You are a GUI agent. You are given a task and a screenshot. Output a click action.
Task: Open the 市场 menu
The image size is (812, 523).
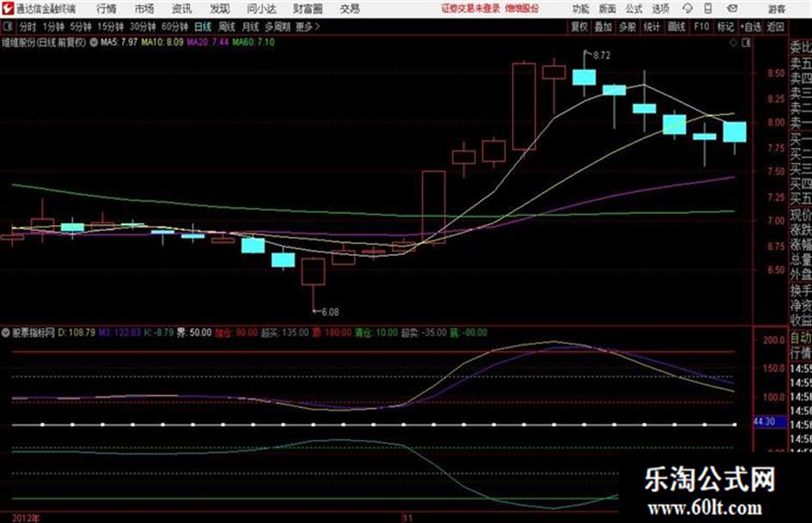coord(144,9)
